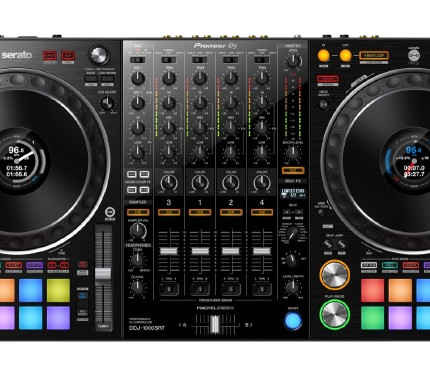This screenshot has width=430, height=372.
Task: Grab the channel 2 volume fader
Action: point(231,251)
